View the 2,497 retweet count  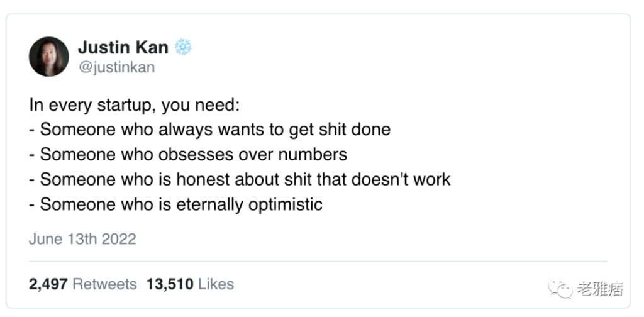click(x=48, y=284)
